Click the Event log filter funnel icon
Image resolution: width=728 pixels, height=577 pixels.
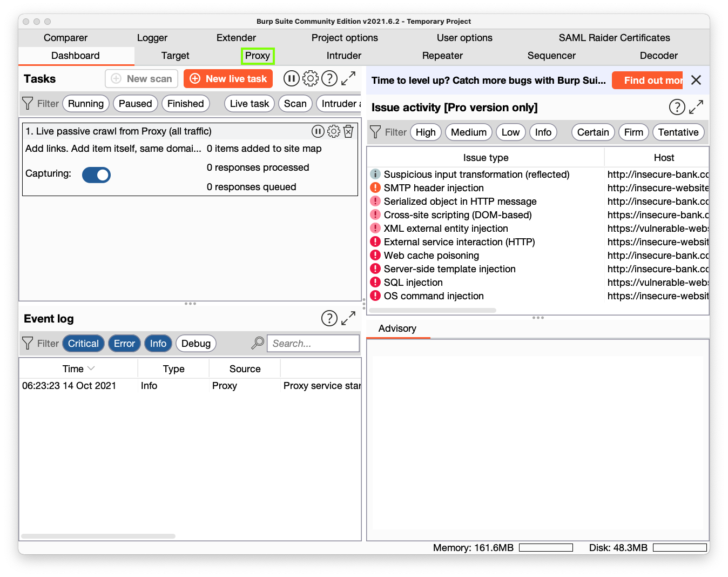pyautogui.click(x=28, y=343)
